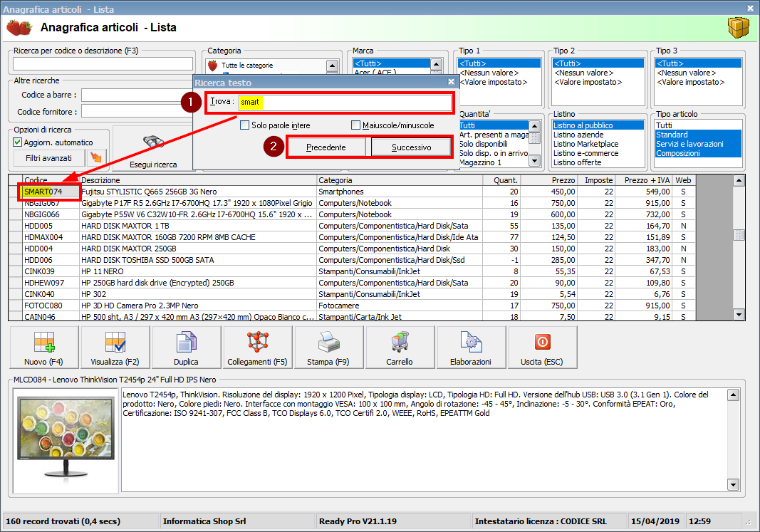760x532 pixels.
Task: Select <Tutti> in Tipo 3 list
Action: [698, 63]
